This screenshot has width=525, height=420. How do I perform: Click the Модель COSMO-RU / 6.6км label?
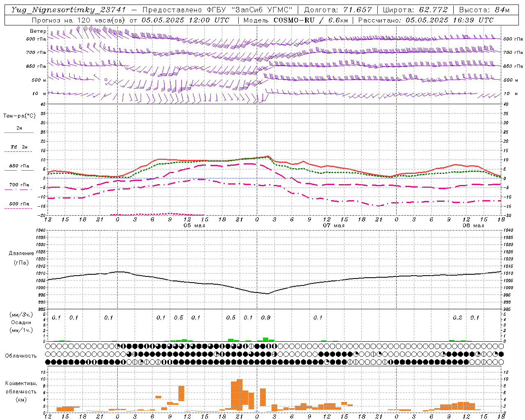295,20
